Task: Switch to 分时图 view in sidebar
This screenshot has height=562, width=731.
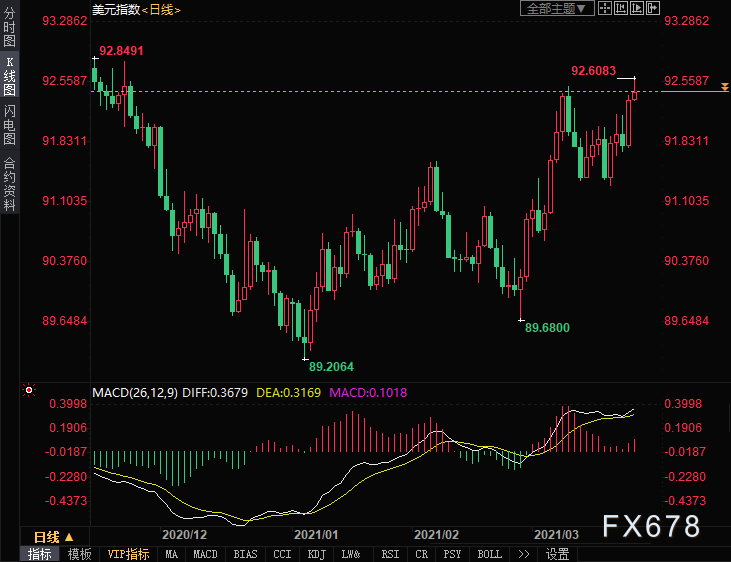Action: click(x=9, y=27)
